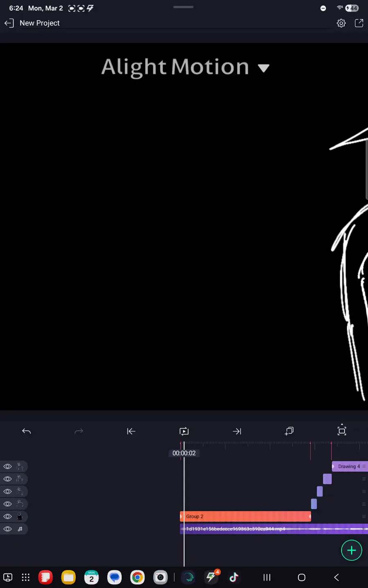
Task: Toggle eye of the second layer row
Action: tap(7, 479)
